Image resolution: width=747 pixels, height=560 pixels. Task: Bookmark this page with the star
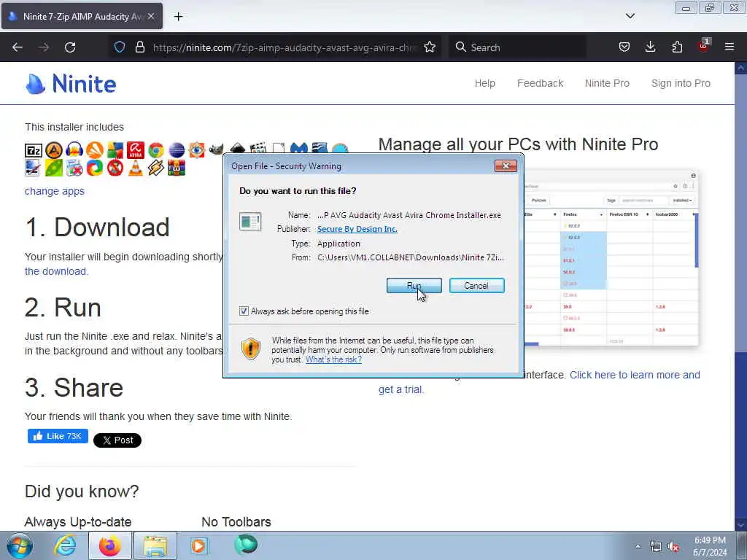coord(430,47)
